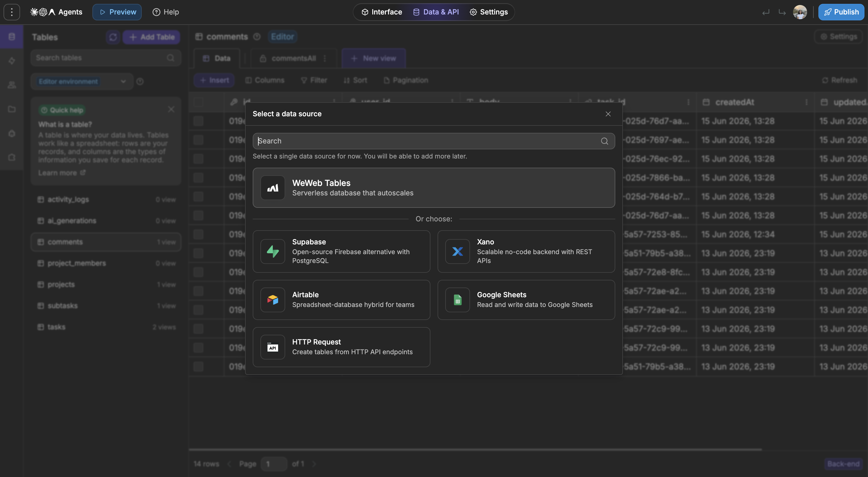Screen dimensions: 868x477
Task: Open the user avatar profile
Action: tap(800, 12)
